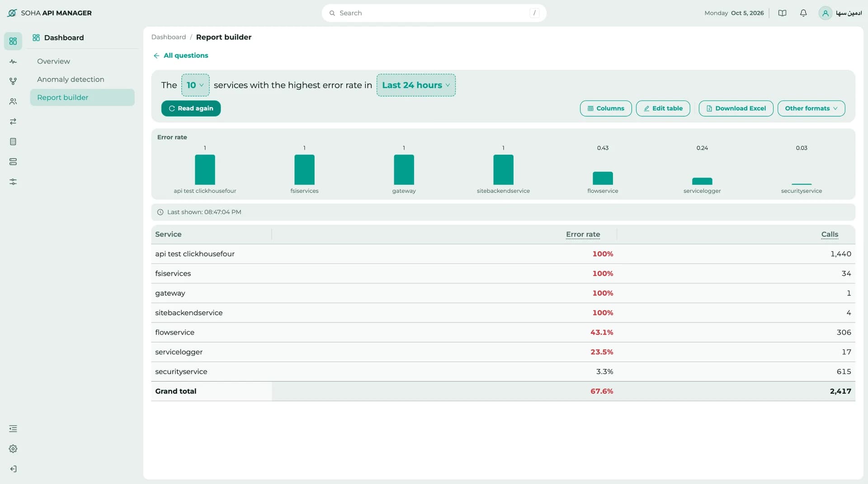Viewport: 868px width, 484px height.
Task: Collapse the sidebar menu icon
Action: click(13, 428)
